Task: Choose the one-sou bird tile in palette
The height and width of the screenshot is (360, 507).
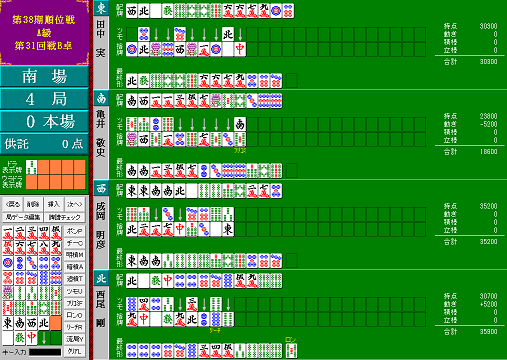Action: pyautogui.click(x=8, y=293)
